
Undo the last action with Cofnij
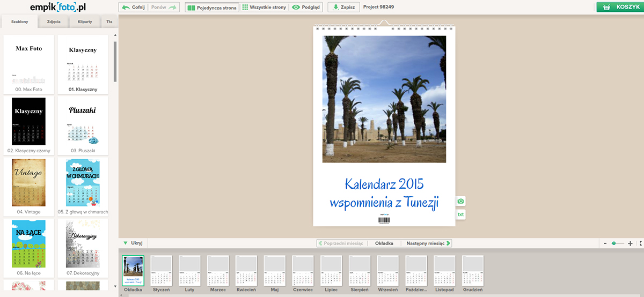pyautogui.click(x=134, y=8)
